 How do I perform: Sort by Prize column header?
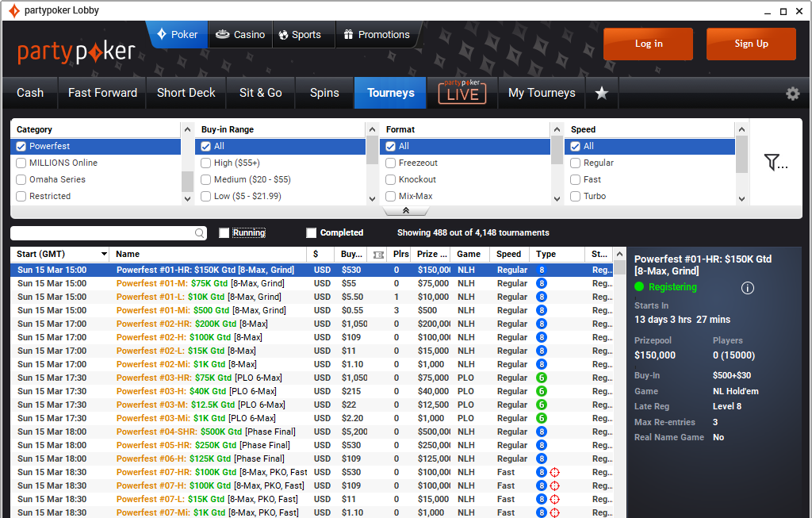[431, 254]
